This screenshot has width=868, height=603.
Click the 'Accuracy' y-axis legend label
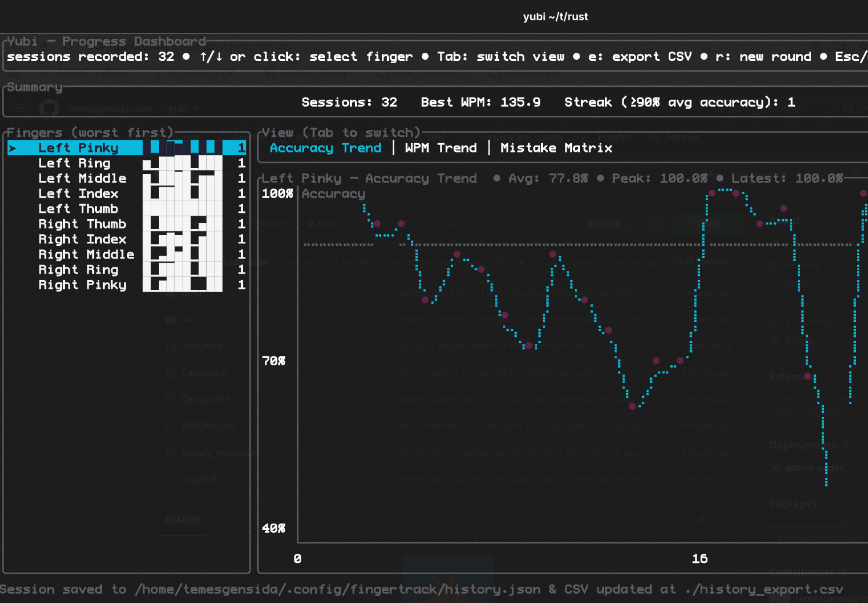(333, 194)
